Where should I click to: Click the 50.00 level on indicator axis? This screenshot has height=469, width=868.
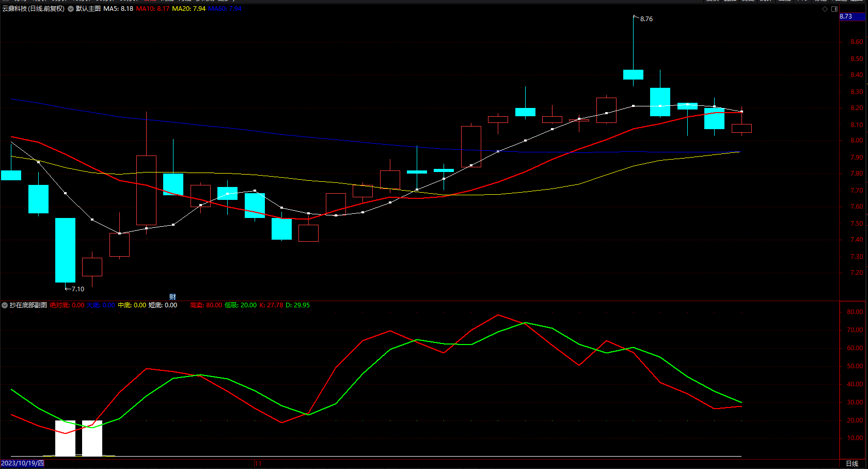click(x=855, y=366)
